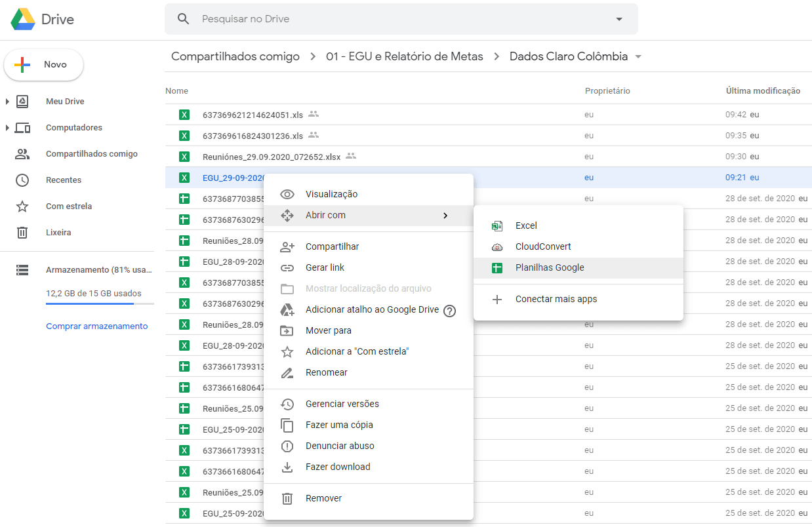Open Dados Claro Colômbia folder dropdown
The height and width of the screenshot is (527, 812).
(638, 56)
